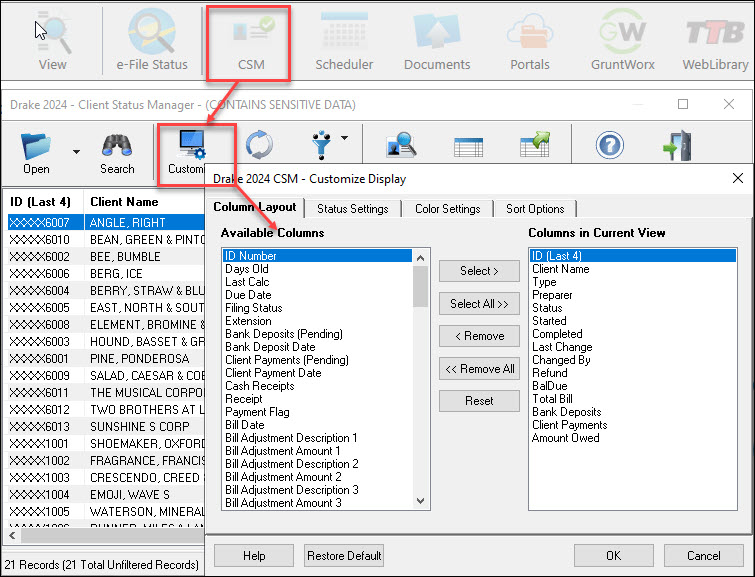
Task: Click Available Columns scroll down arrow
Action: pos(420,501)
